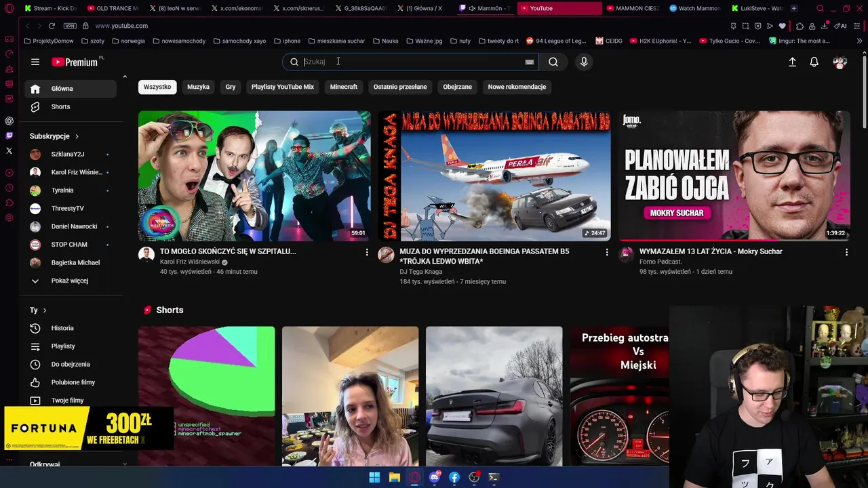Open DJ Tęga Knaga channel avatar
The image size is (868, 488).
coord(386,255)
